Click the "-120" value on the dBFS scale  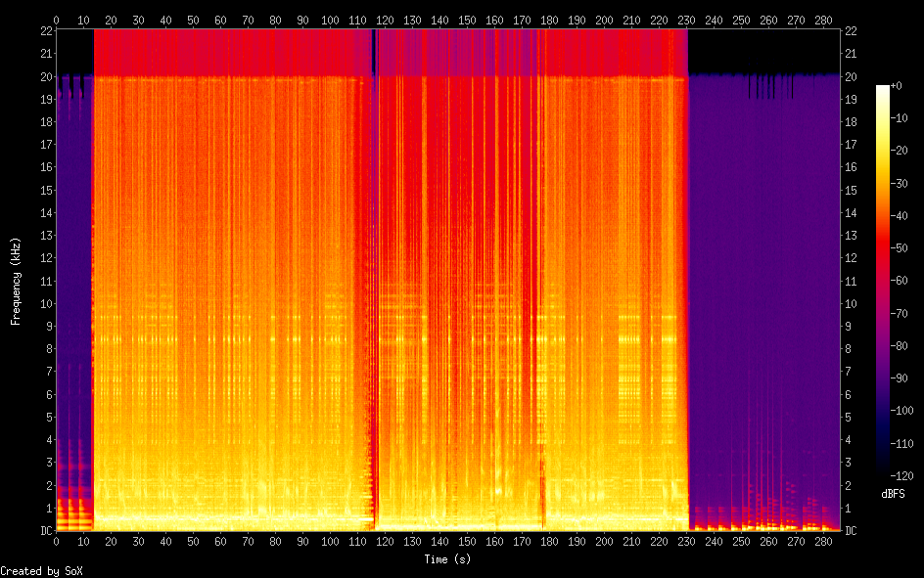901,475
